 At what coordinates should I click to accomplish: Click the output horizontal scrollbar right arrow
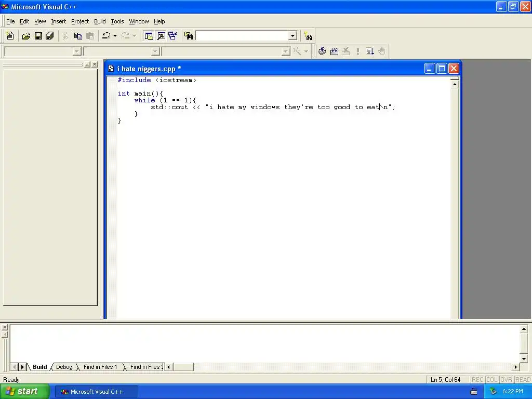pos(516,367)
